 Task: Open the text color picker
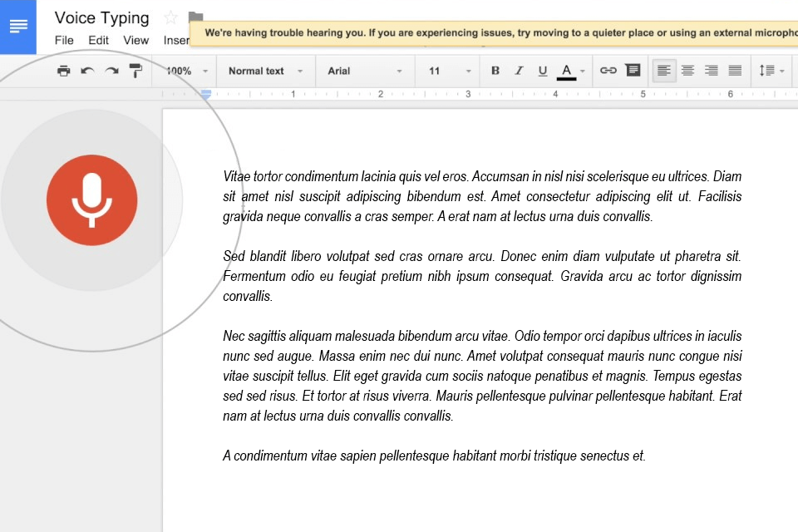566,71
